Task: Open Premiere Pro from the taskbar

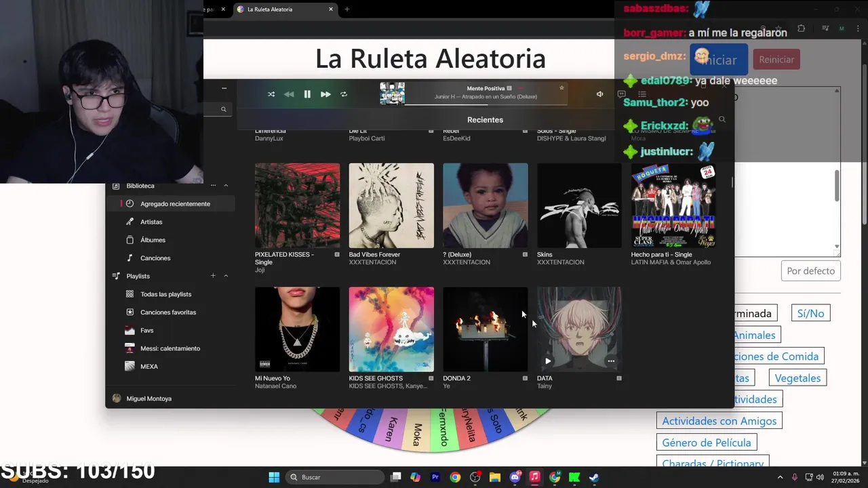Action: pos(435,477)
